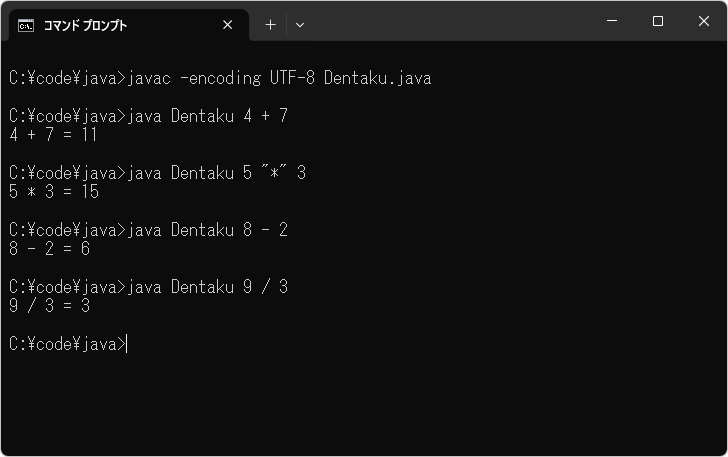Click the output line 5 * 3 = 15
728x457 pixels.
coord(53,192)
